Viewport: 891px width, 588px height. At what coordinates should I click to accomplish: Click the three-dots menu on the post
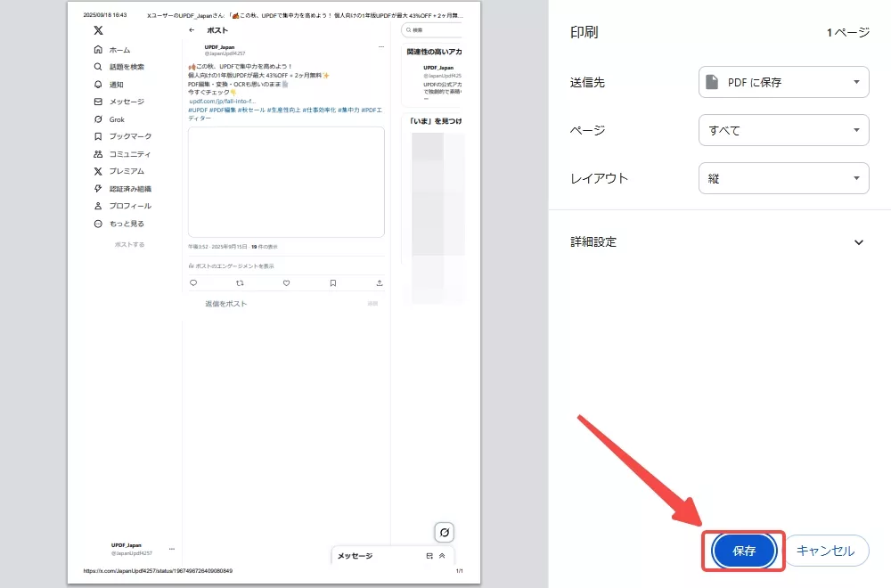coord(381,47)
